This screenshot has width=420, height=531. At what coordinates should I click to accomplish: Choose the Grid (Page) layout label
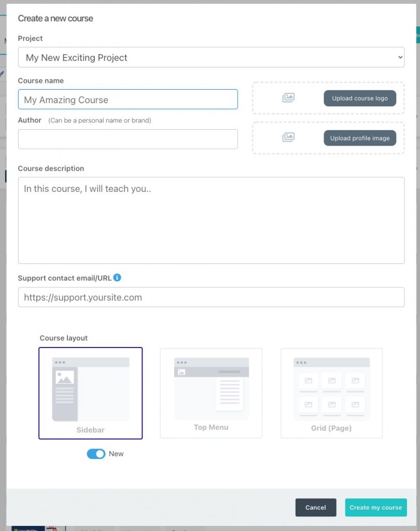tap(331, 428)
